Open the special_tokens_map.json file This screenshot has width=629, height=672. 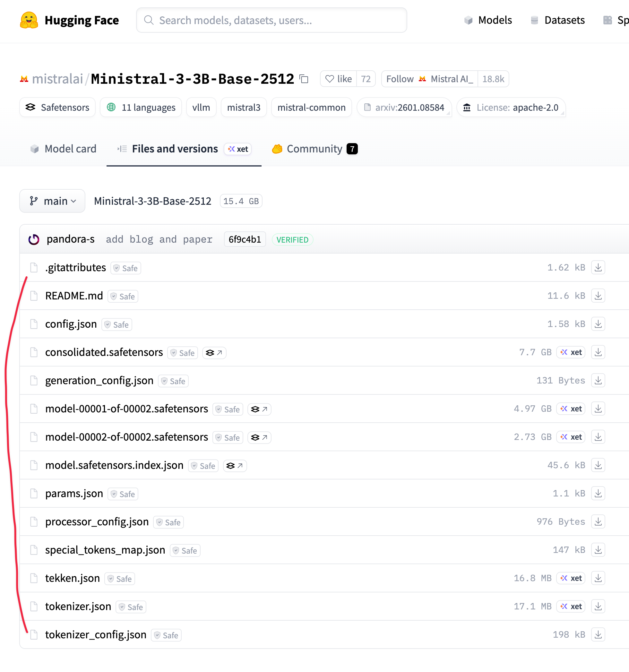coord(105,550)
